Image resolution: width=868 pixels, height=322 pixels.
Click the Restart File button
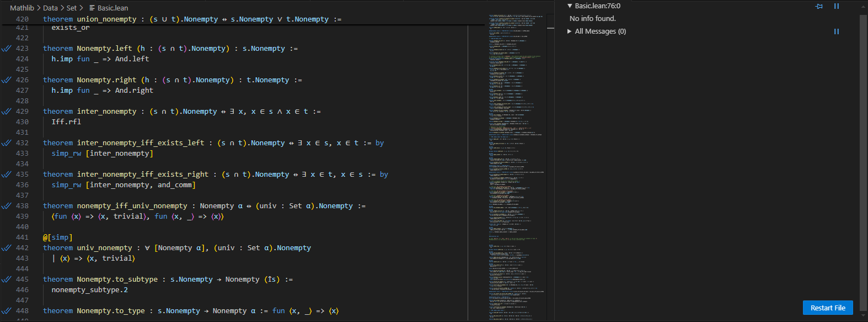[x=827, y=308]
